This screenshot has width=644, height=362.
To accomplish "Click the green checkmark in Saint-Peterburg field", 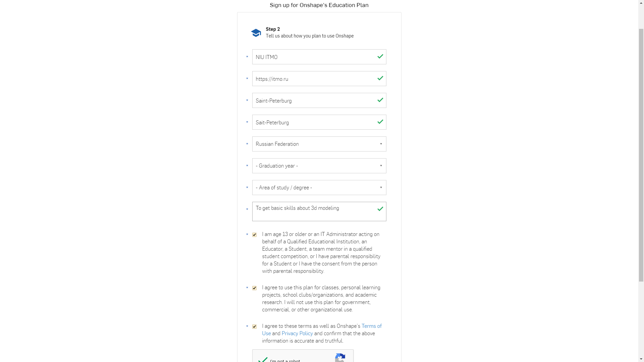I will click(380, 100).
